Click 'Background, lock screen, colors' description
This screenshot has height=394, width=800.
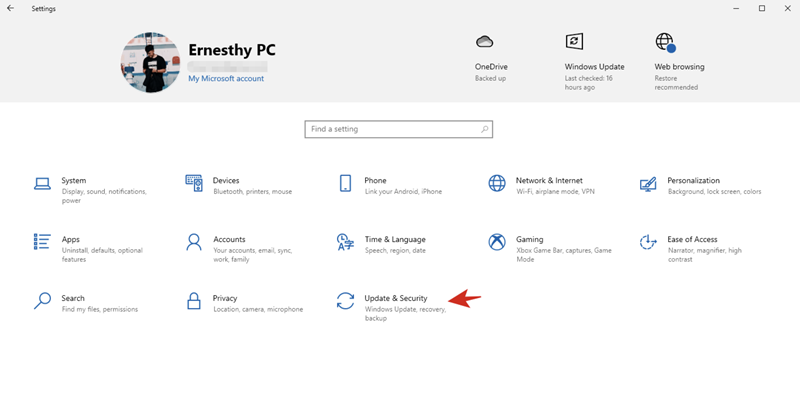pyautogui.click(x=714, y=192)
